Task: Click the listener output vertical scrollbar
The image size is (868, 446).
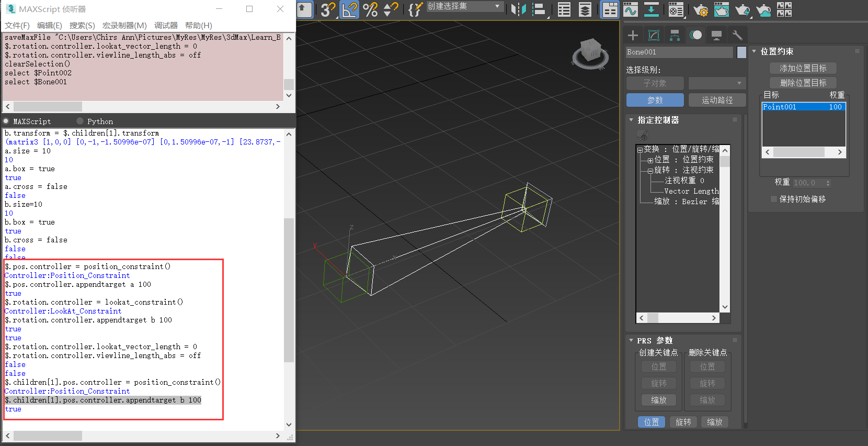Action: tap(289, 279)
